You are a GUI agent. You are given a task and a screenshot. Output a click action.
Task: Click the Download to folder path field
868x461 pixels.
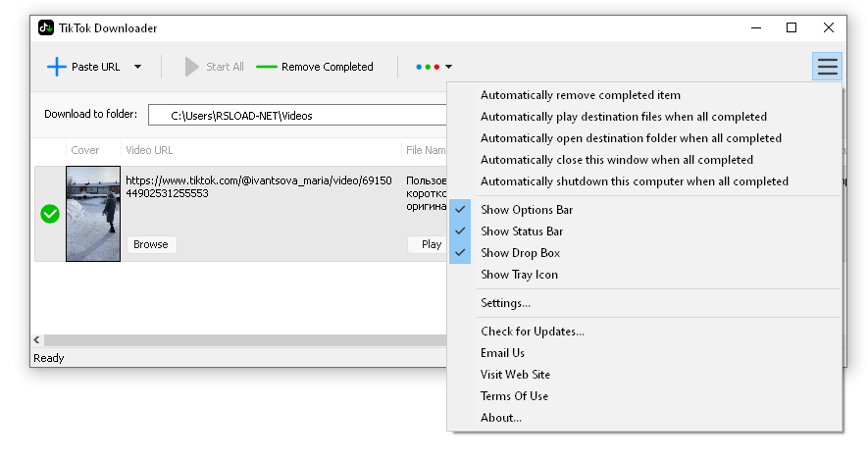[x=294, y=115]
